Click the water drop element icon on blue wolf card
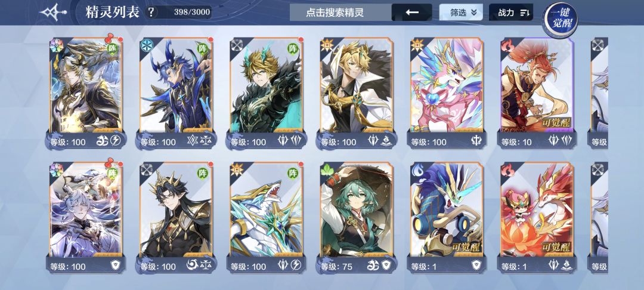 (x=416, y=169)
